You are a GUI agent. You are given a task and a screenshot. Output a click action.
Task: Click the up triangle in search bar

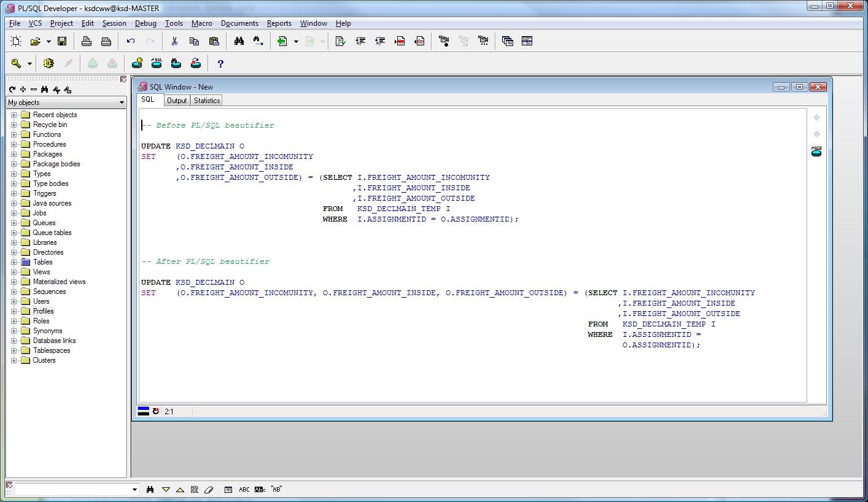(180, 489)
